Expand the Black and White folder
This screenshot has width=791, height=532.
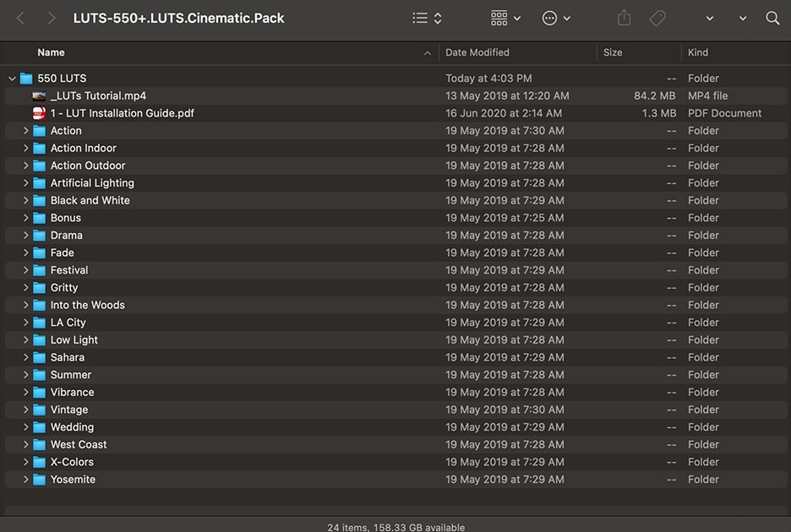click(x=25, y=200)
